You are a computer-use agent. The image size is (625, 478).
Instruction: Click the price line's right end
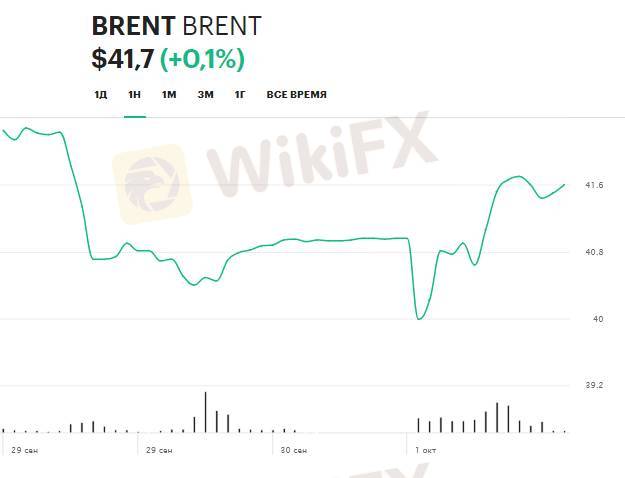565,184
